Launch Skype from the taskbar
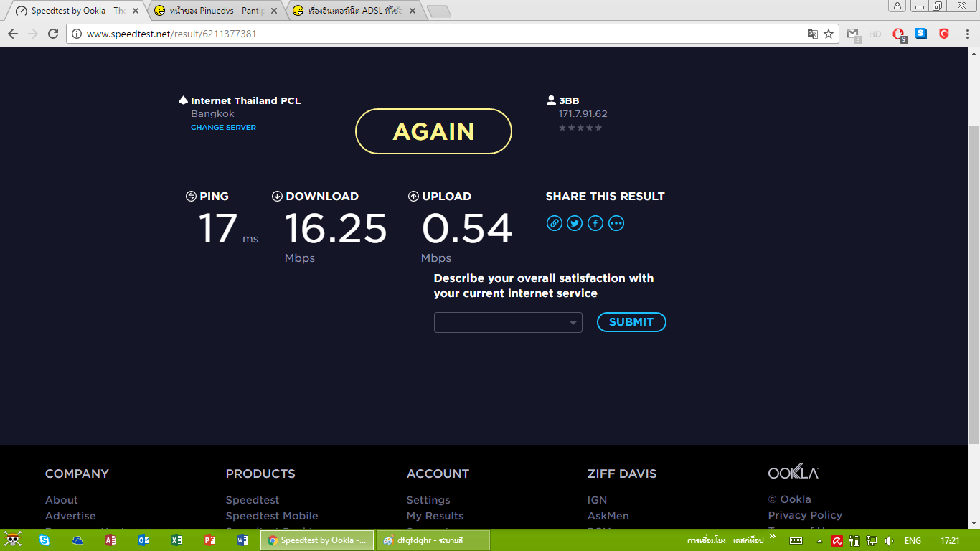The image size is (980, 551). pyautogui.click(x=44, y=540)
